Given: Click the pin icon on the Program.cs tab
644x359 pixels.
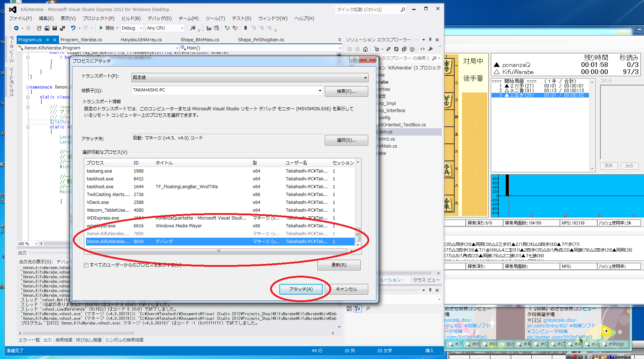Looking at the screenshot, I should 47,40.
